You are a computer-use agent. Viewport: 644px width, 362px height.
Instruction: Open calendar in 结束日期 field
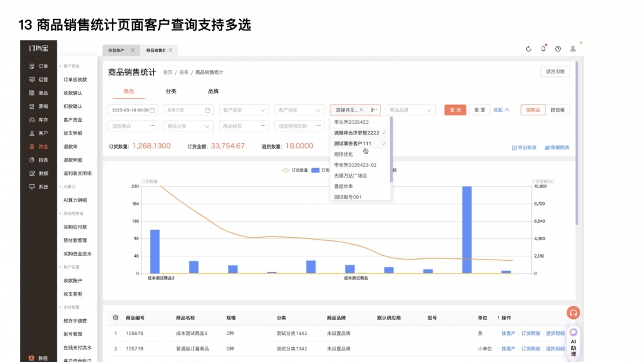click(x=207, y=110)
